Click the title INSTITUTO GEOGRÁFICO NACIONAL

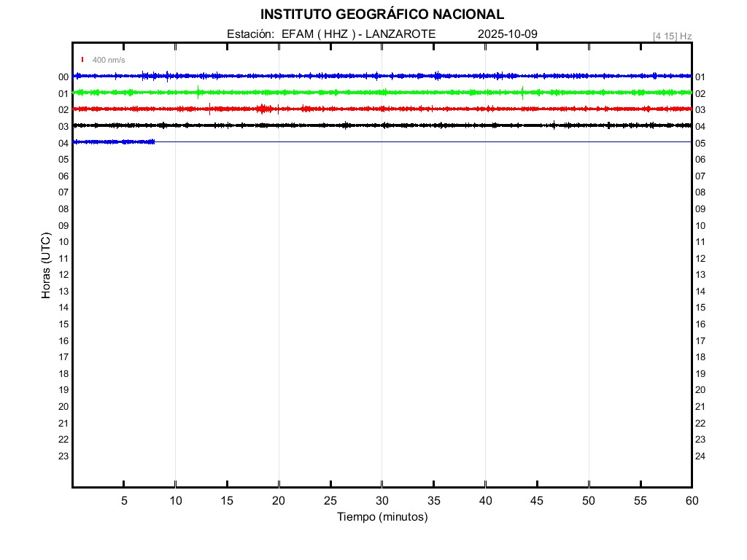[382, 15]
